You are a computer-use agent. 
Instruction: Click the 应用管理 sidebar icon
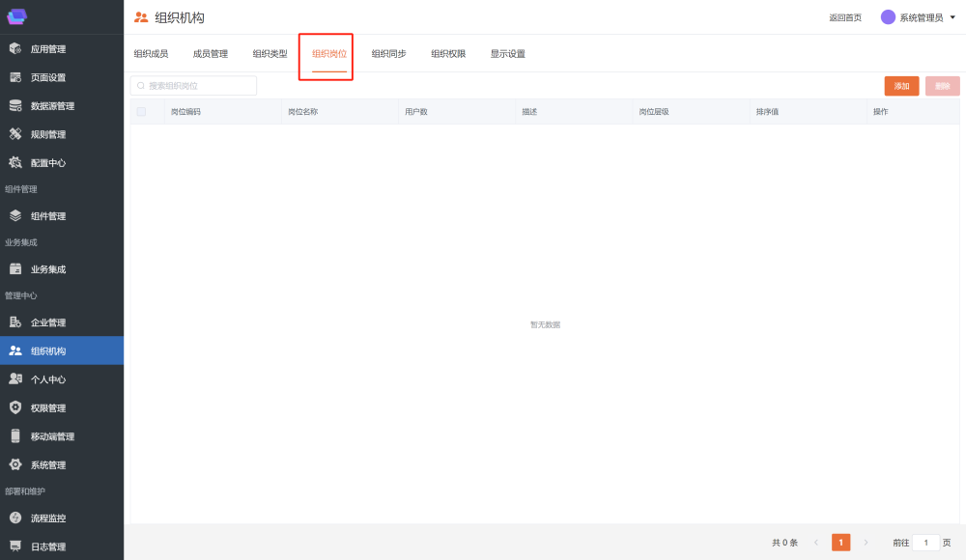[x=15, y=49]
